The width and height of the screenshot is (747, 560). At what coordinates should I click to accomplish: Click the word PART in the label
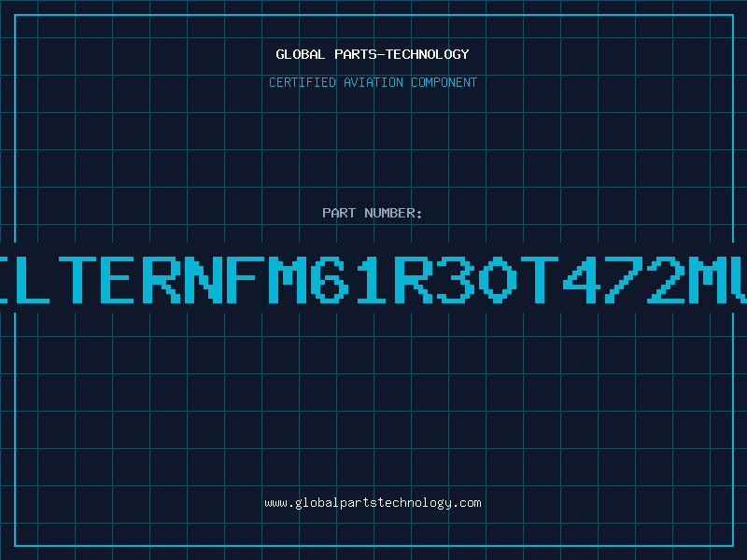point(339,213)
